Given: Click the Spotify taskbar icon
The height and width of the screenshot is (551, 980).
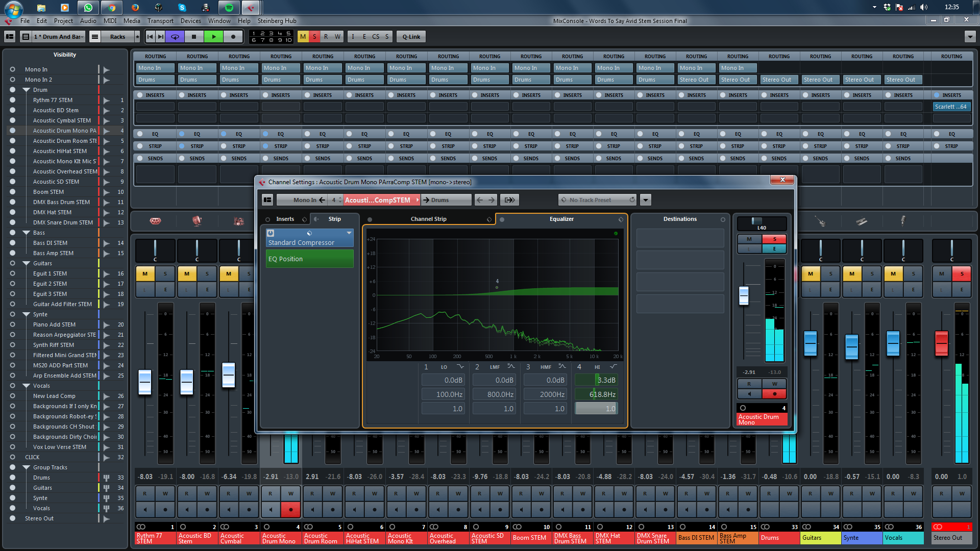Looking at the screenshot, I should pyautogui.click(x=229, y=8).
